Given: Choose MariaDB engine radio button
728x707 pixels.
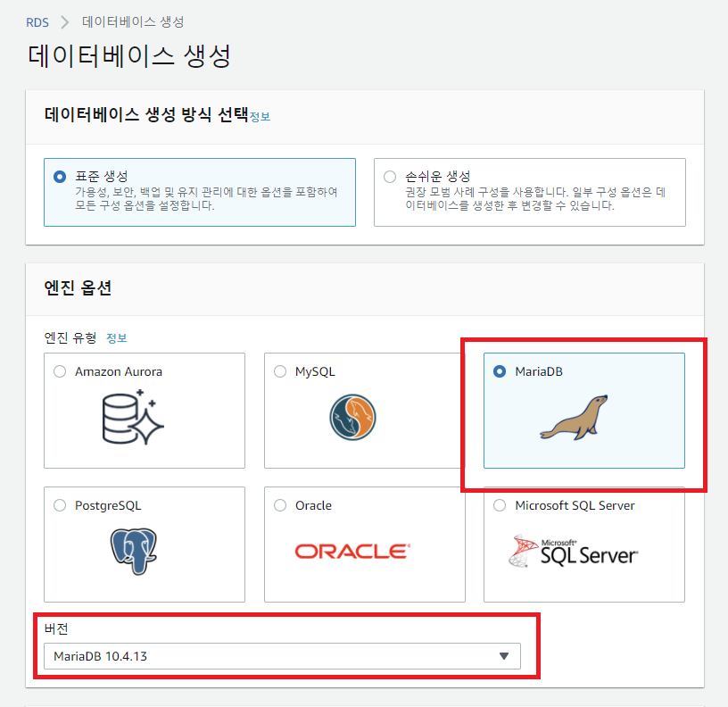Looking at the screenshot, I should point(500,371).
